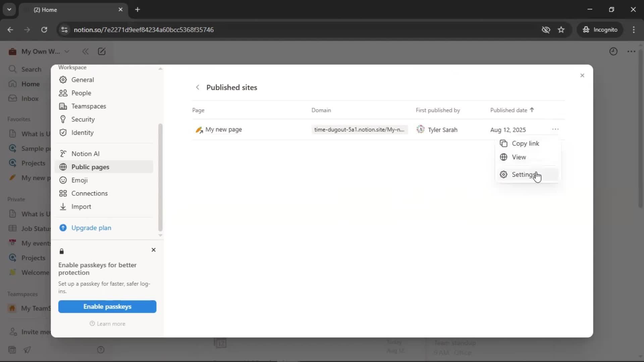This screenshot has width=644, height=362.
Task: Sort by Published date column
Action: click(x=512, y=110)
